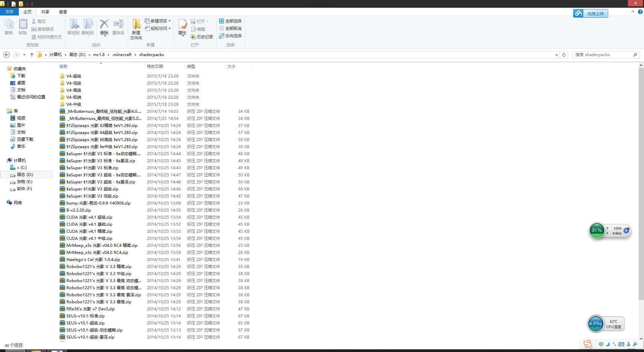Open the recent locations dropdown arrow
The height and width of the screenshot is (352, 644).
pyautogui.click(x=24, y=55)
